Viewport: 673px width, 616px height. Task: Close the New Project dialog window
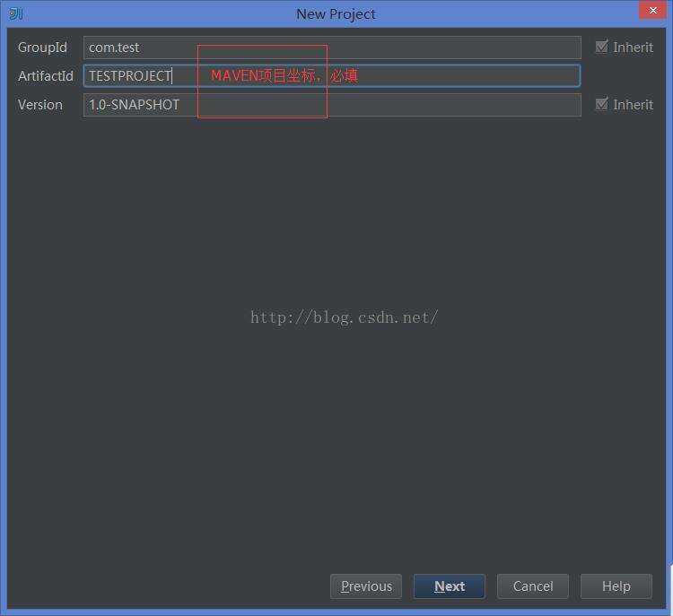point(651,10)
